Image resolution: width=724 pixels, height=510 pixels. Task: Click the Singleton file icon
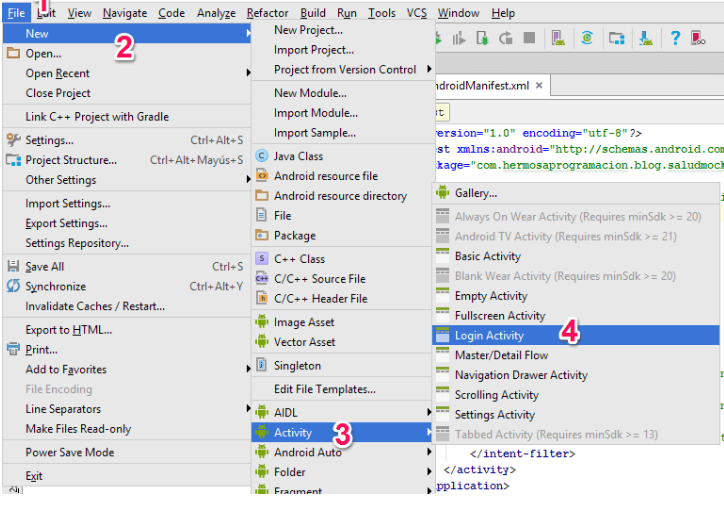point(262,365)
